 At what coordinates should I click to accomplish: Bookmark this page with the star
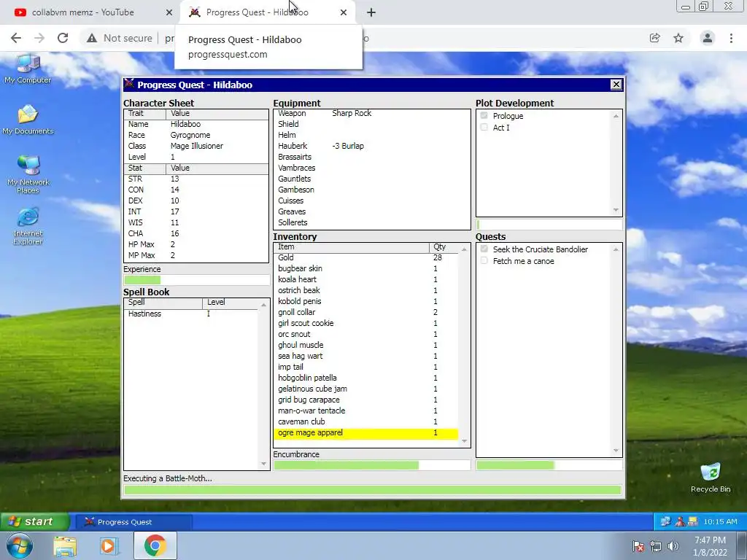[678, 38]
